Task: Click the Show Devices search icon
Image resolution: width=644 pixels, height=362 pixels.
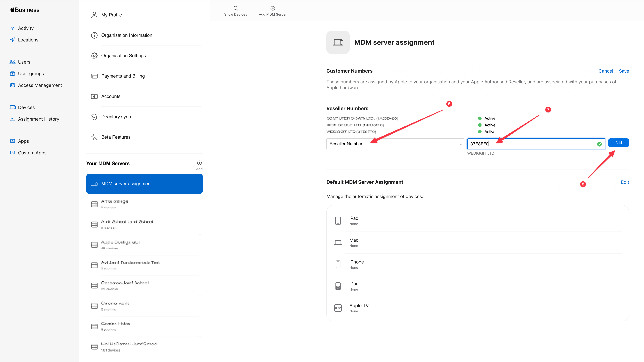Action: pos(236,8)
